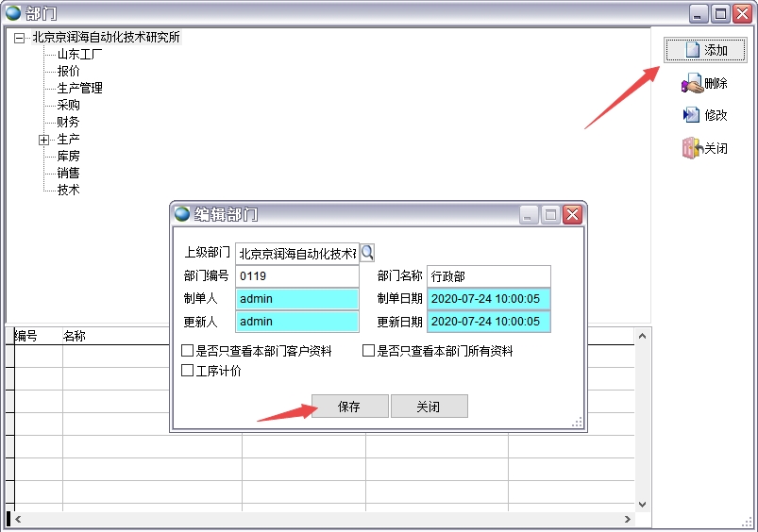Click the 部门名称 input field

click(x=488, y=276)
